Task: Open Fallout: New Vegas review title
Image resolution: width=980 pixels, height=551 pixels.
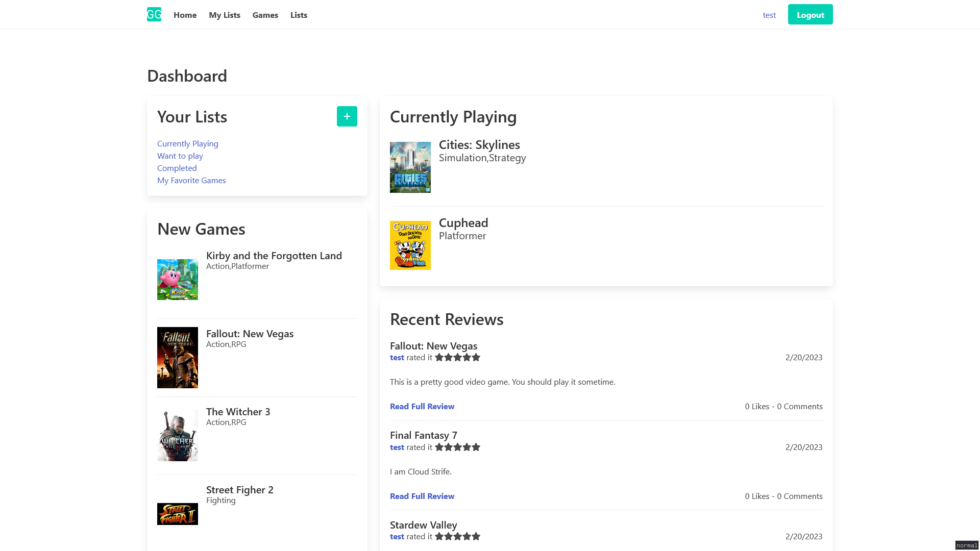Action: click(433, 346)
